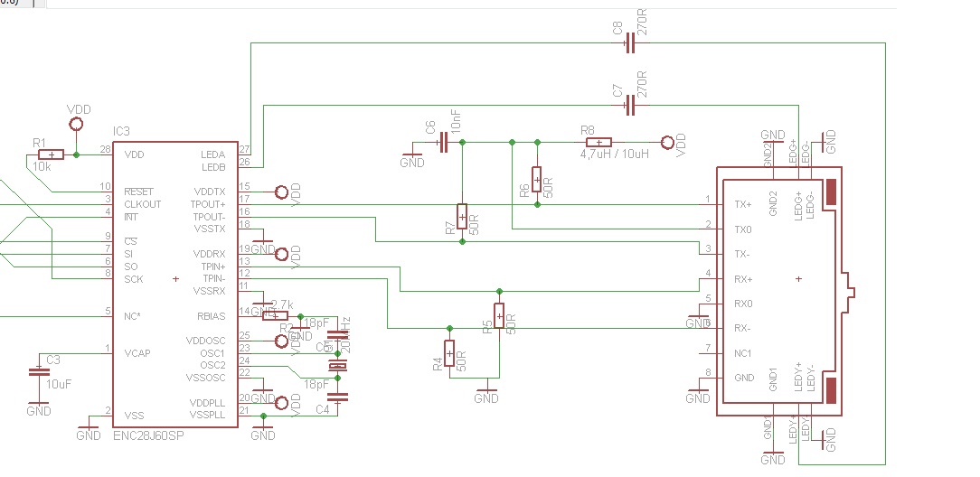The height and width of the screenshot is (477, 980).
Task: Click the SCK pin label
Action: click(134, 279)
